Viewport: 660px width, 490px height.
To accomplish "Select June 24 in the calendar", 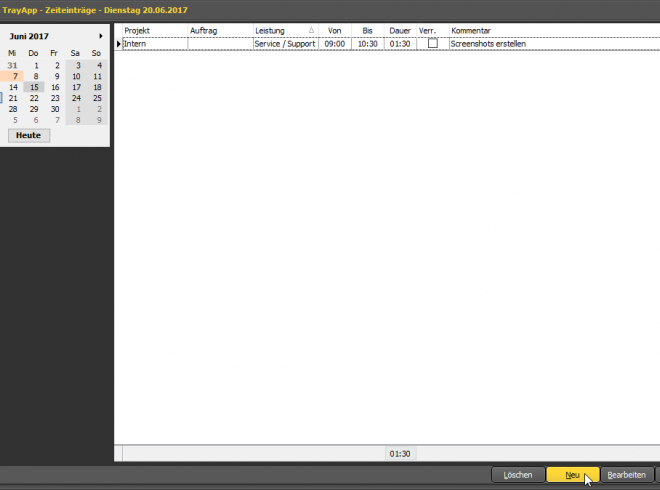I will pyautogui.click(x=76, y=98).
